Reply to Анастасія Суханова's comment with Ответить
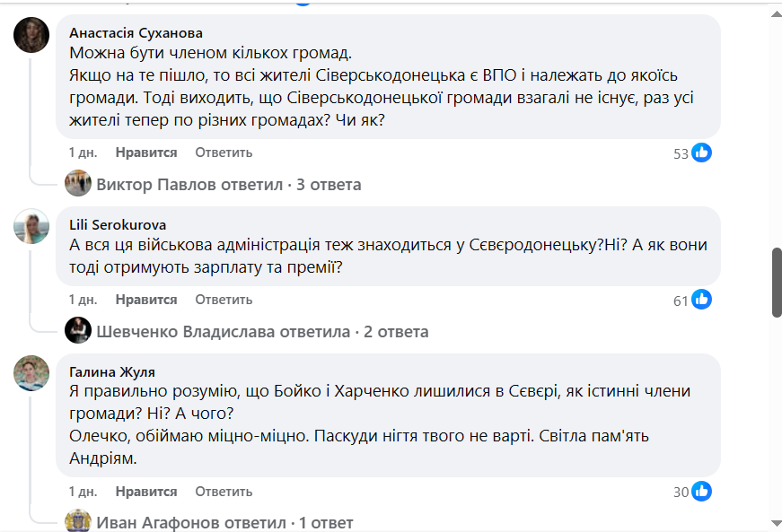782x532 pixels. pyautogui.click(x=224, y=153)
